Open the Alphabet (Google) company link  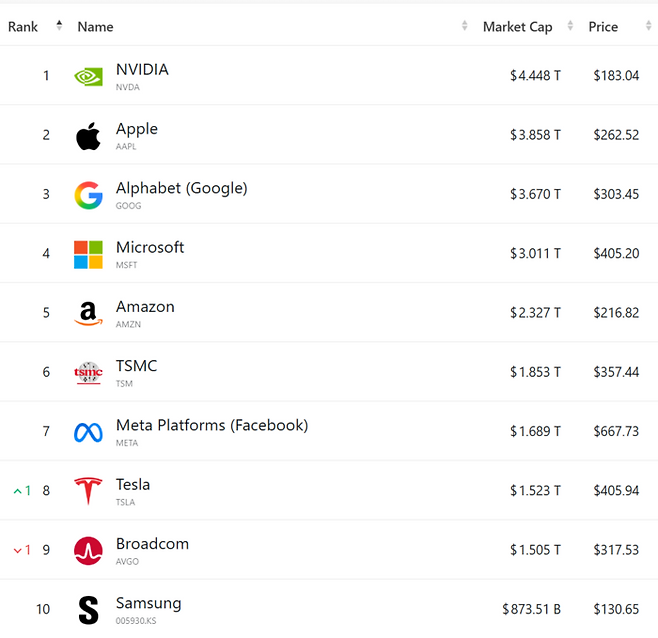[181, 188]
